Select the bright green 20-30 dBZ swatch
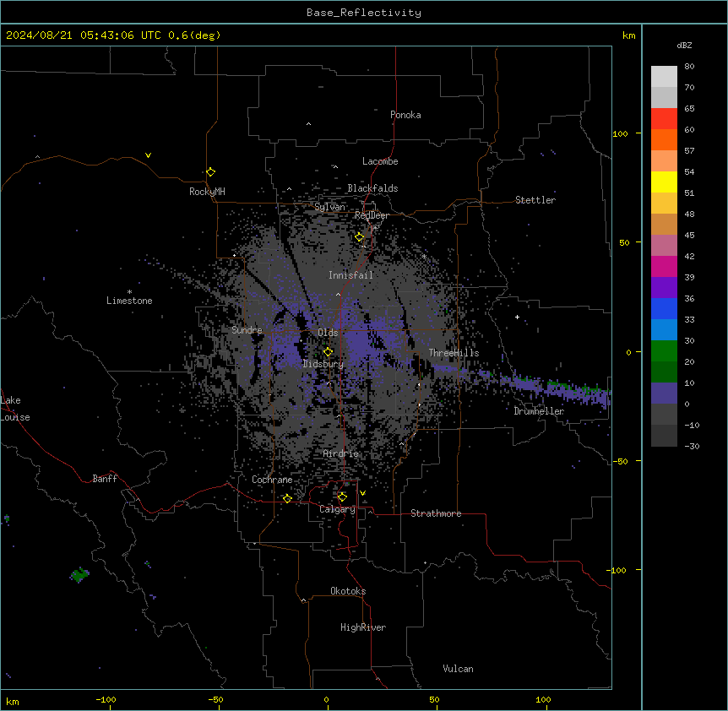This screenshot has height=711, width=728. point(664,351)
